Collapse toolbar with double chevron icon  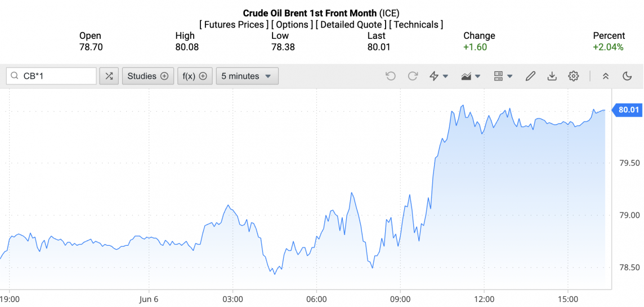(x=606, y=76)
